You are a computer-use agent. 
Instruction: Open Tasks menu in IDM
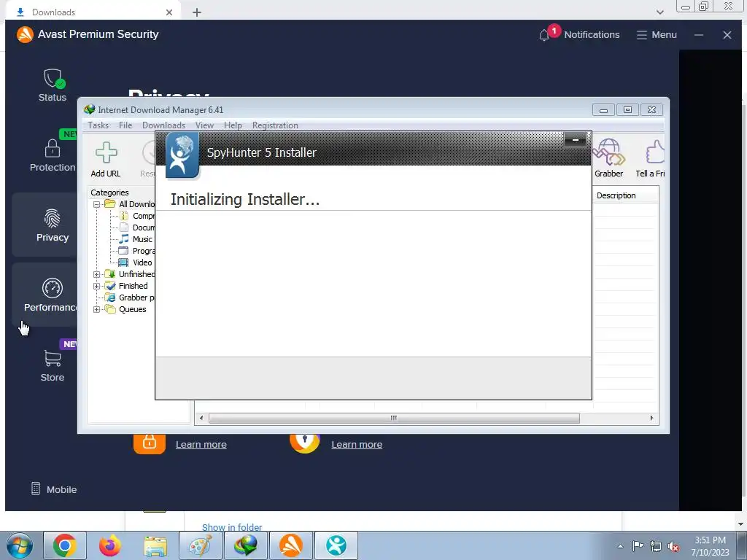98,125
